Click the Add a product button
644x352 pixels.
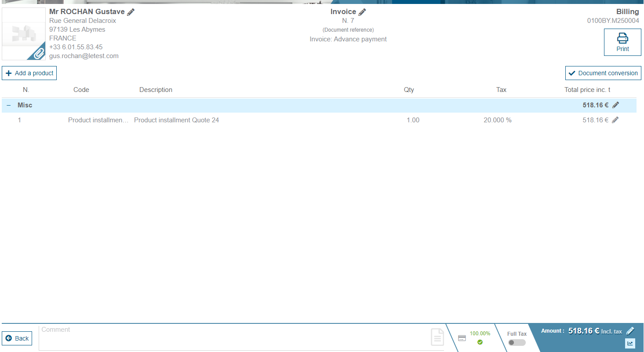29,73
